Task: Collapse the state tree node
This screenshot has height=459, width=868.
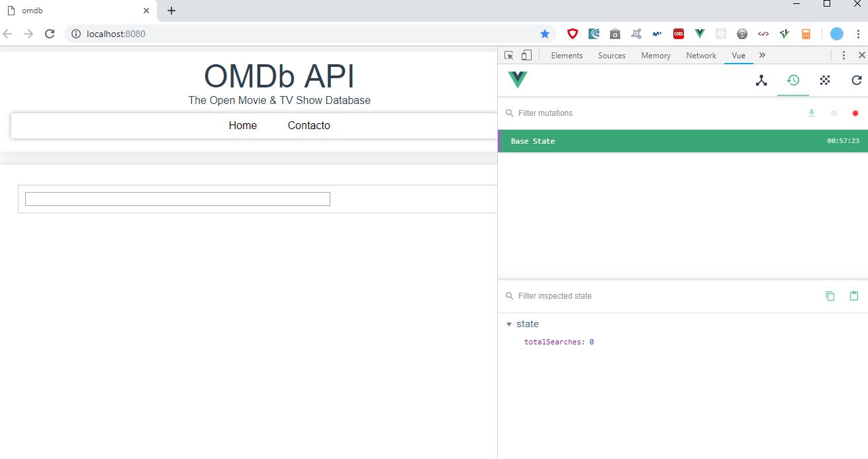Action: coord(508,325)
